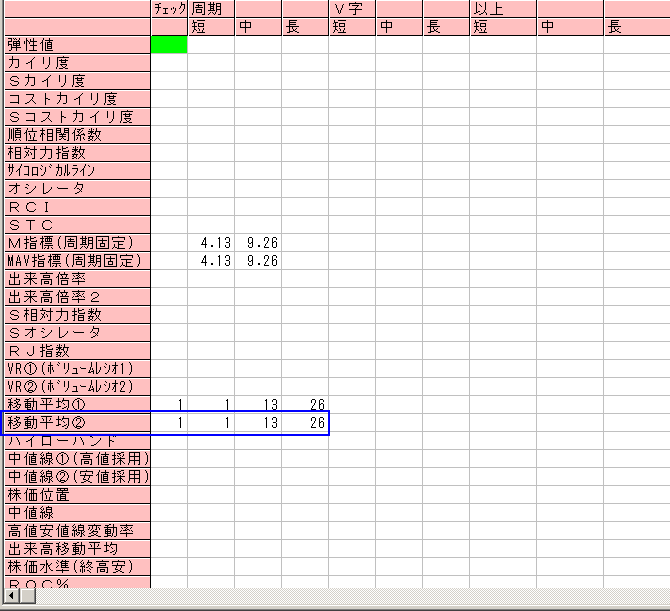
Task: Select the 中値線①(高値採用) row label
Action: pos(77,458)
